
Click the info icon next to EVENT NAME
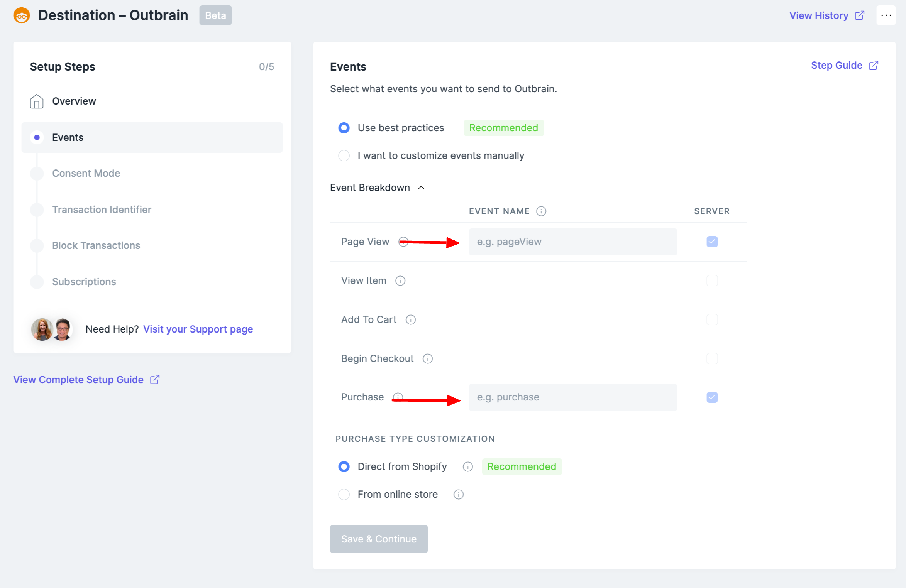541,211
